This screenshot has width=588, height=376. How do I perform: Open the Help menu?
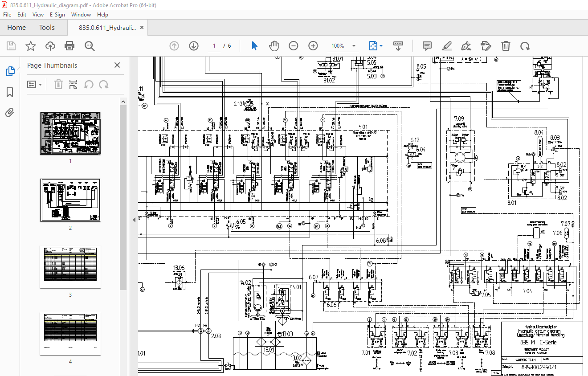(x=102, y=14)
